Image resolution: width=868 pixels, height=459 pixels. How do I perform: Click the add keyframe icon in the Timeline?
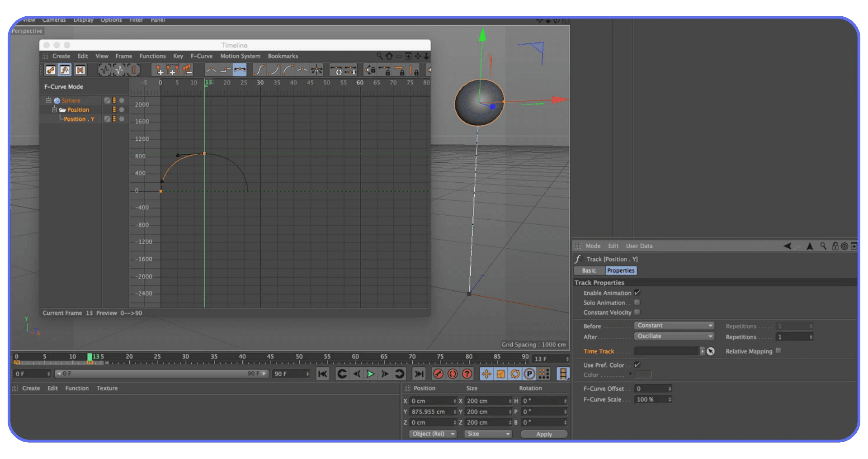click(x=160, y=70)
